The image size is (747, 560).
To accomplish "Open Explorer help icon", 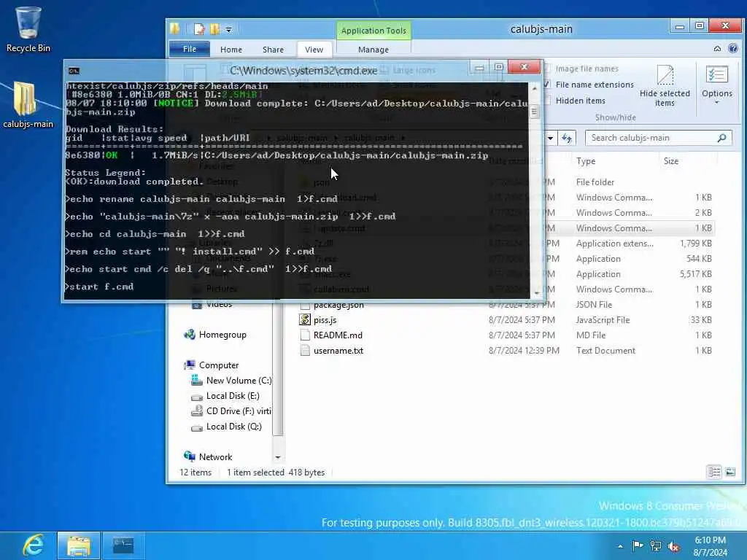I will (x=733, y=48).
